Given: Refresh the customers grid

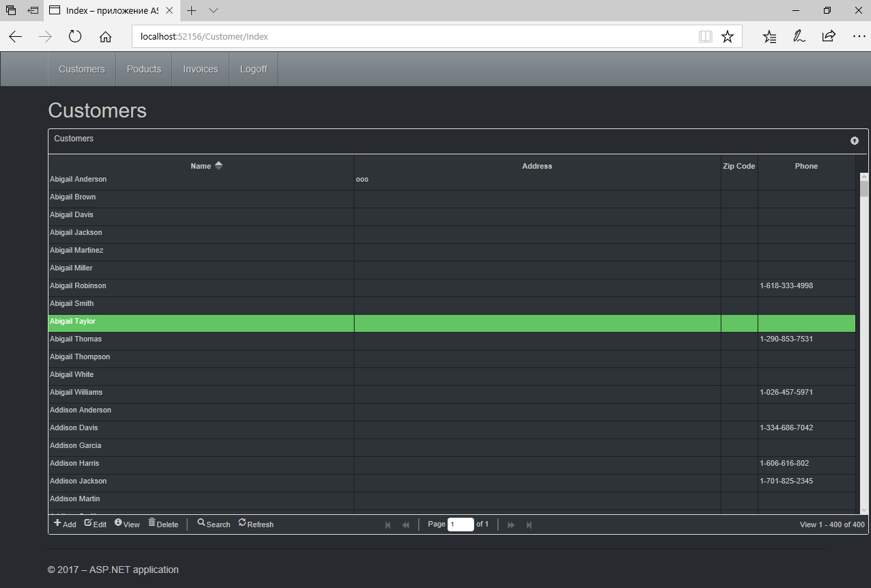Looking at the screenshot, I should pyautogui.click(x=243, y=523).
